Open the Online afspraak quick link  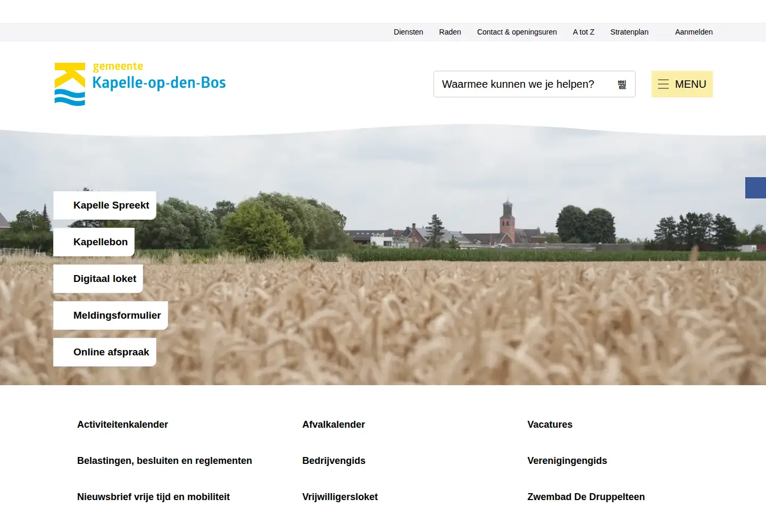(x=105, y=352)
